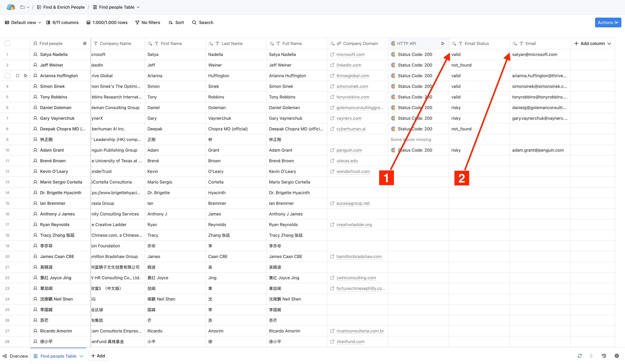Click the Gary Vaynerchuk person cell
The height and width of the screenshot is (364, 625).
pyautogui.click(x=60, y=118)
